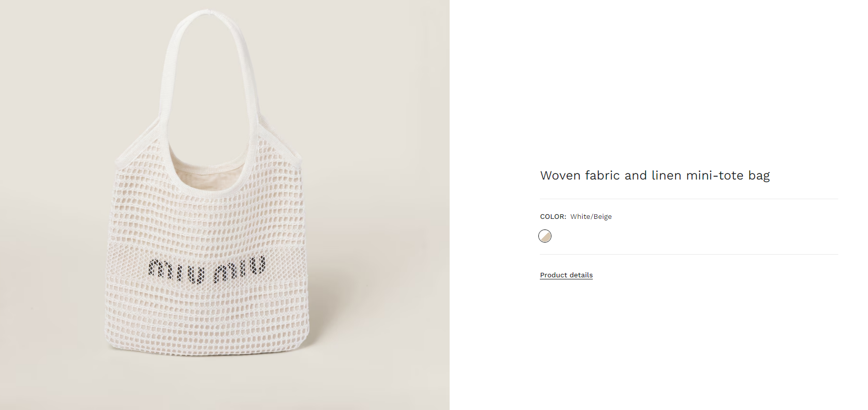Click the word "bag" ending the title
This screenshot has width=868, height=410.
coord(759,176)
